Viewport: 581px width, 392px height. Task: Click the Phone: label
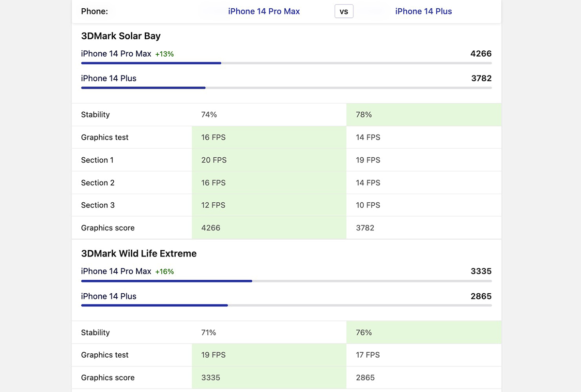[94, 11]
